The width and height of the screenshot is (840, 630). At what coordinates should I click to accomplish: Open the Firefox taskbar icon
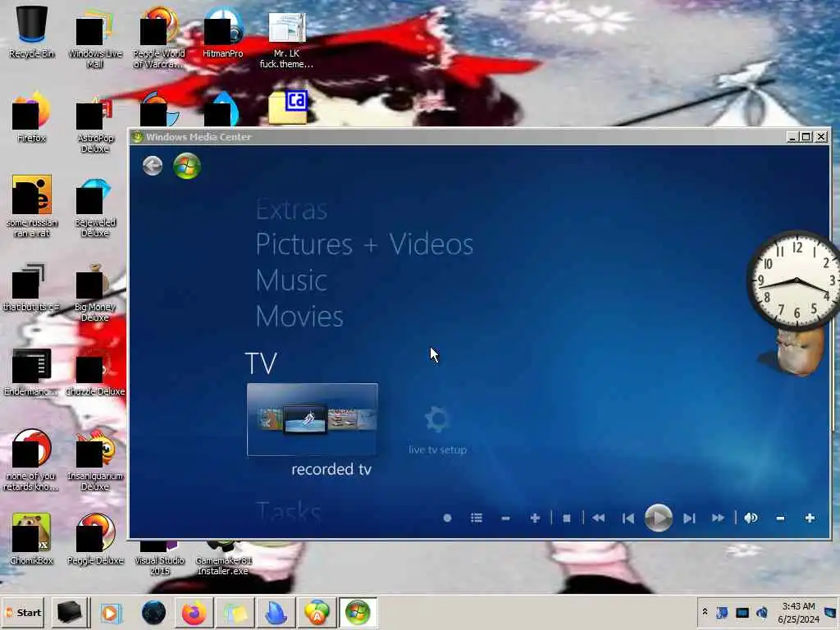pyautogui.click(x=194, y=613)
